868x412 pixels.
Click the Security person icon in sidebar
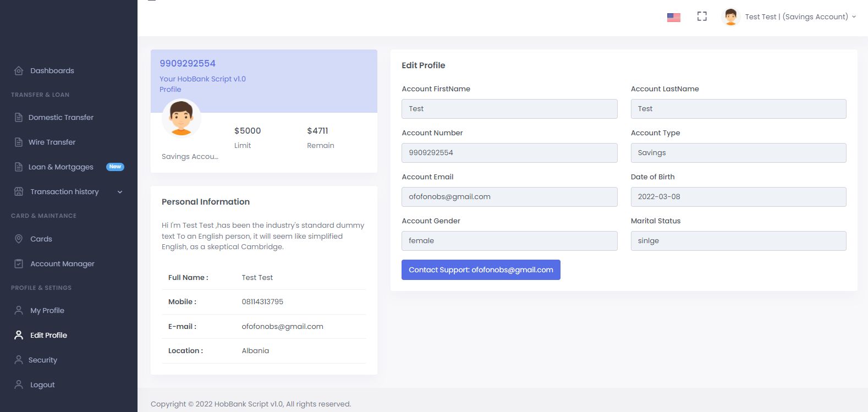(x=19, y=360)
